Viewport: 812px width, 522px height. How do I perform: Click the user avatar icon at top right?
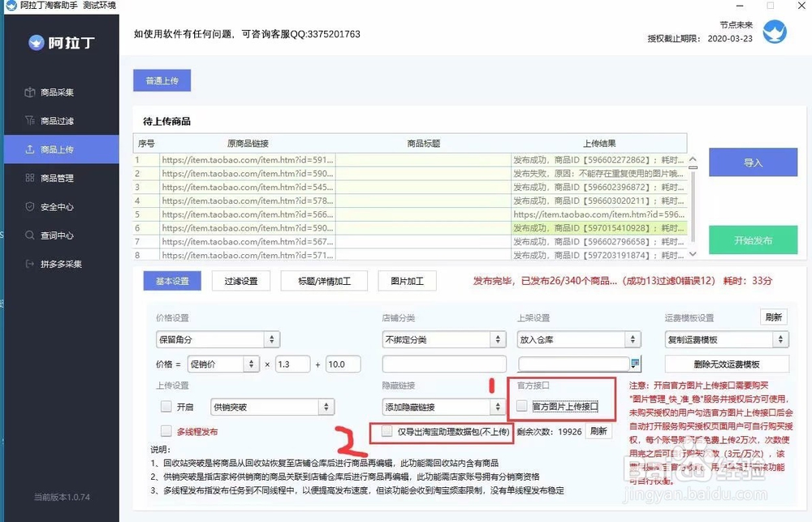pyautogui.click(x=775, y=32)
